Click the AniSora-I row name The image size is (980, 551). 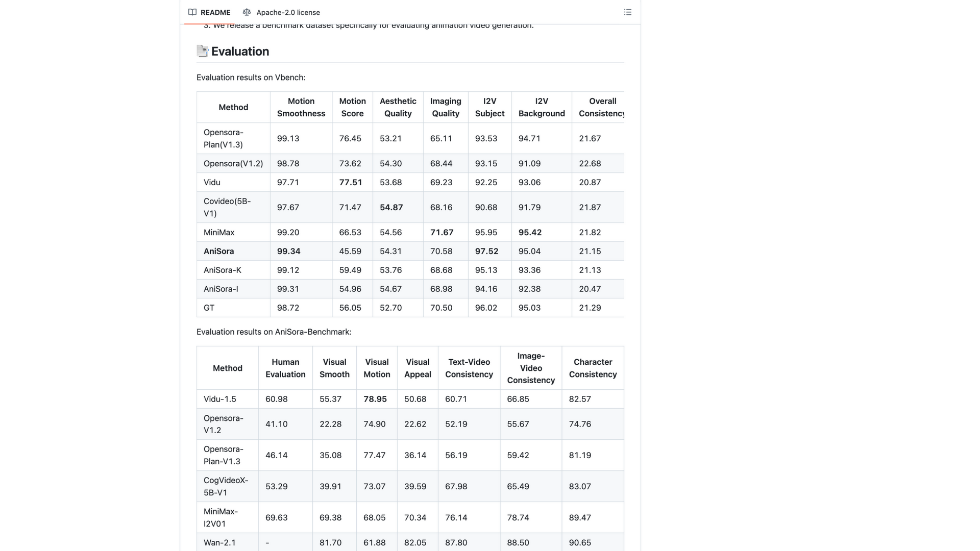click(221, 289)
